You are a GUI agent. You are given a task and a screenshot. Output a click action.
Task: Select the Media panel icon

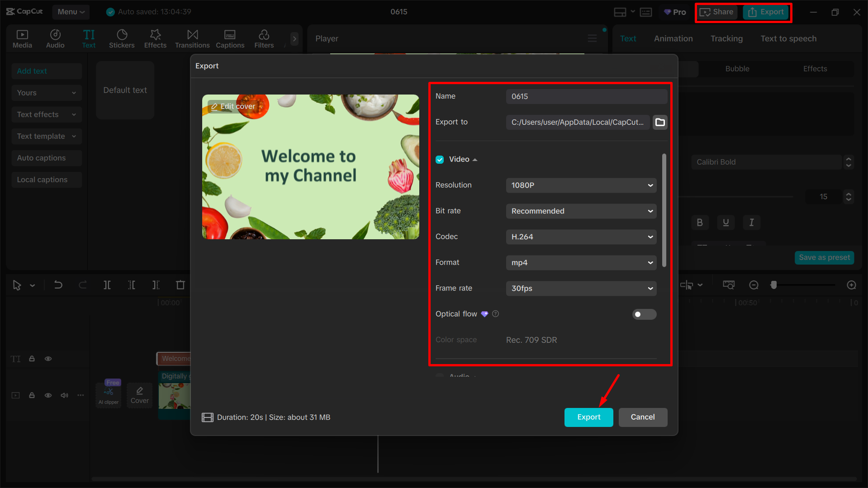[x=22, y=38]
